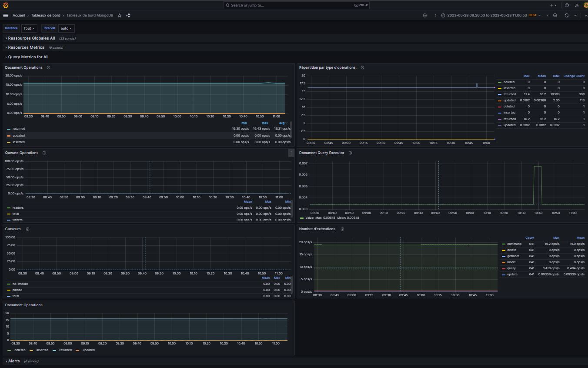Image resolution: width=588 pixels, height=368 pixels.
Task: Open the help question mark icon
Action: click(567, 5)
